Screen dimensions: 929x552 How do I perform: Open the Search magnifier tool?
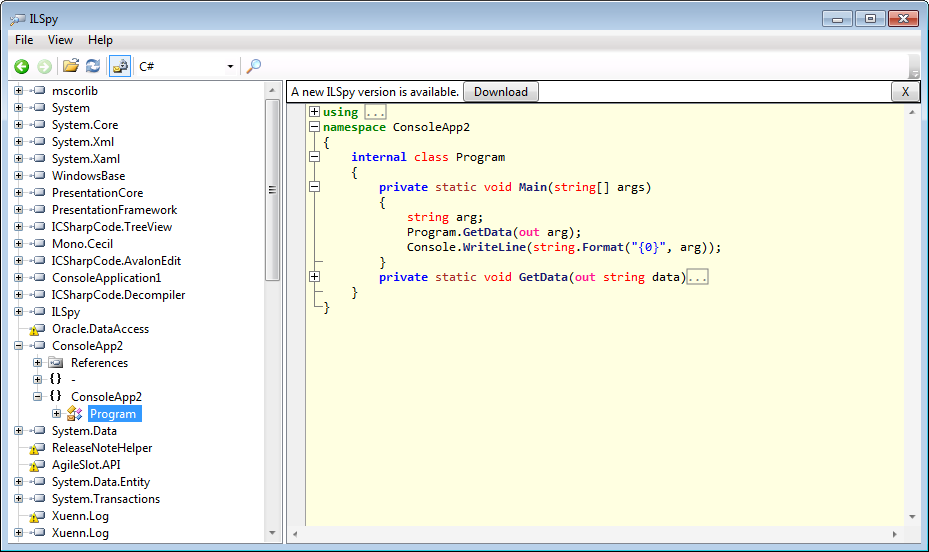pyautogui.click(x=254, y=66)
